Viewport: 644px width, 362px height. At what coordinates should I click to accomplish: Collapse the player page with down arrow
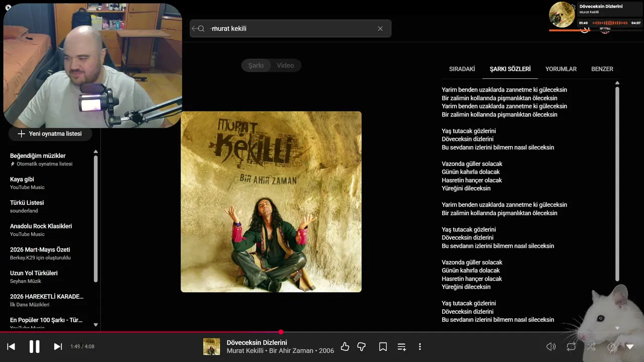pyautogui.click(x=630, y=346)
